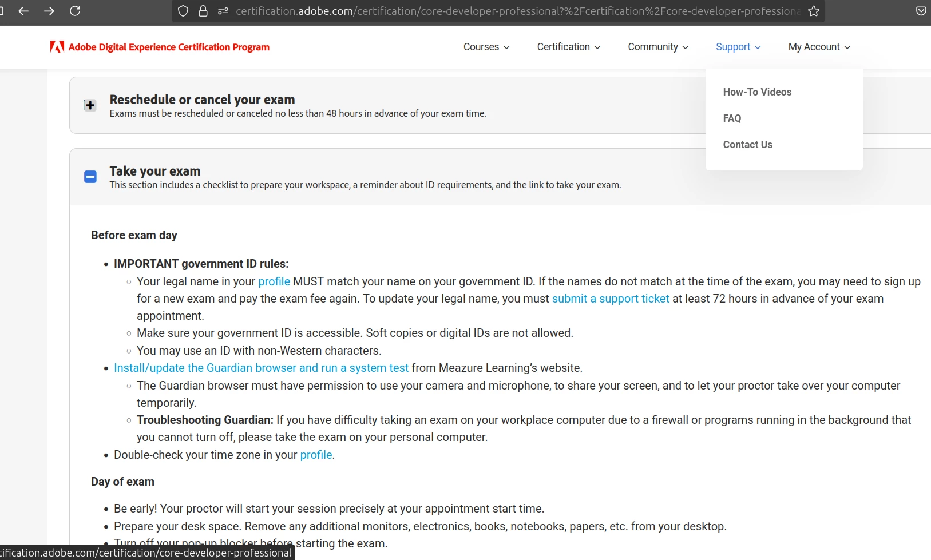Screen dimensions: 931x560
Task: Click the Take your exam heading
Action: pos(155,171)
